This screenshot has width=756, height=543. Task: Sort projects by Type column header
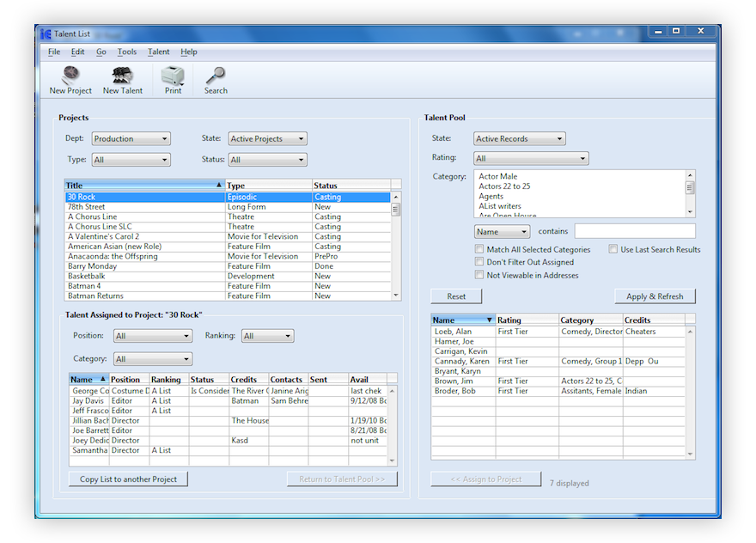pyautogui.click(x=269, y=186)
